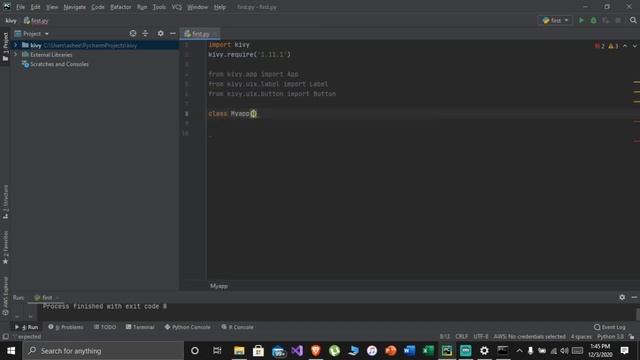Open the first run configuration dropdown
Viewport: 640px width, 360px height.
point(555,20)
